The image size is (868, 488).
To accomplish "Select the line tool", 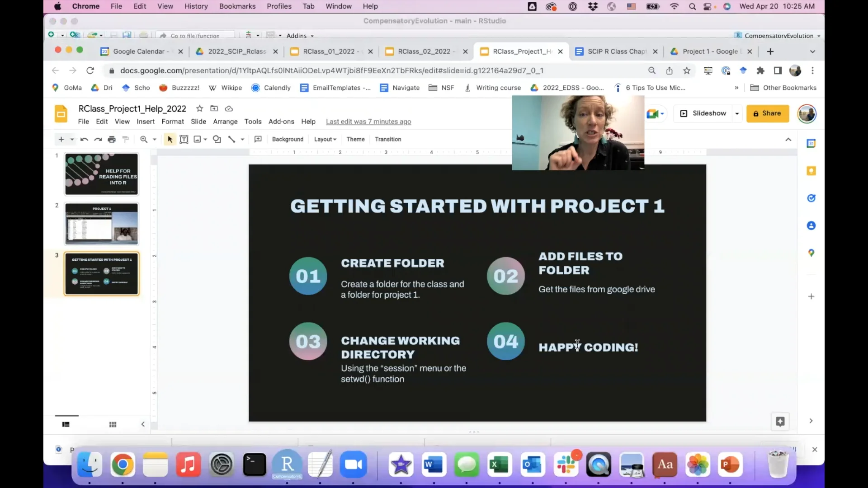I will pyautogui.click(x=232, y=139).
